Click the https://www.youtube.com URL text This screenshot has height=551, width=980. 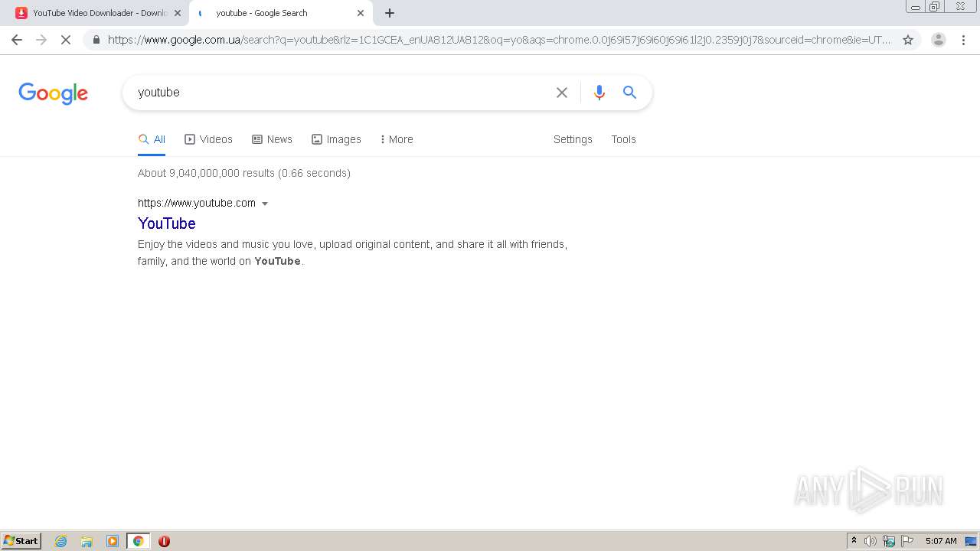(x=197, y=203)
